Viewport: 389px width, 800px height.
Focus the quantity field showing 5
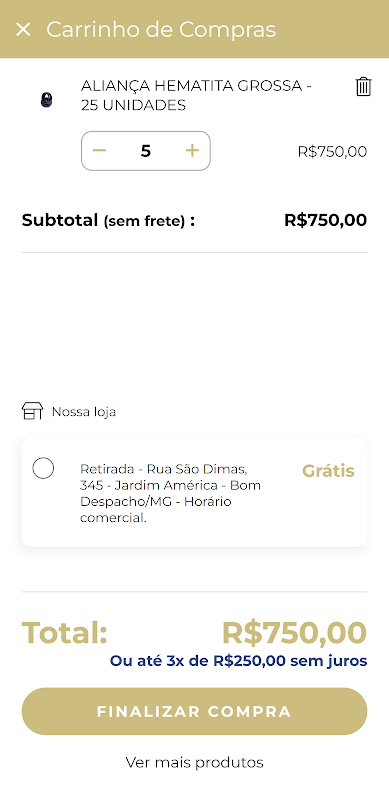tap(145, 151)
